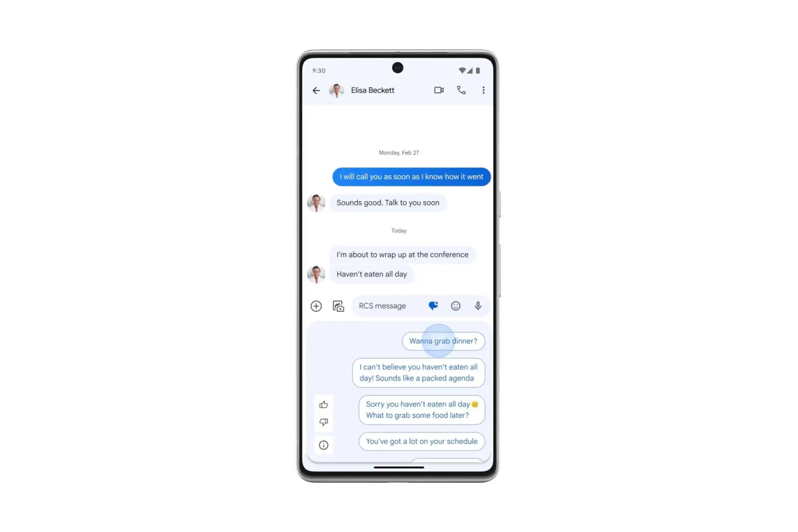Screen dimensions: 798x532
Task: Select 'You've got a lot on your schedule' reply
Action: tap(421, 441)
